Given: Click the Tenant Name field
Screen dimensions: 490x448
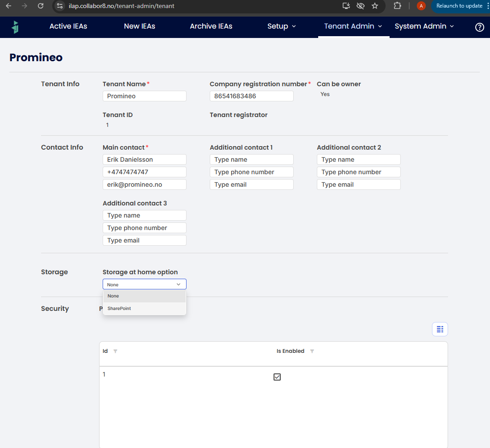Looking at the screenshot, I should (145, 96).
